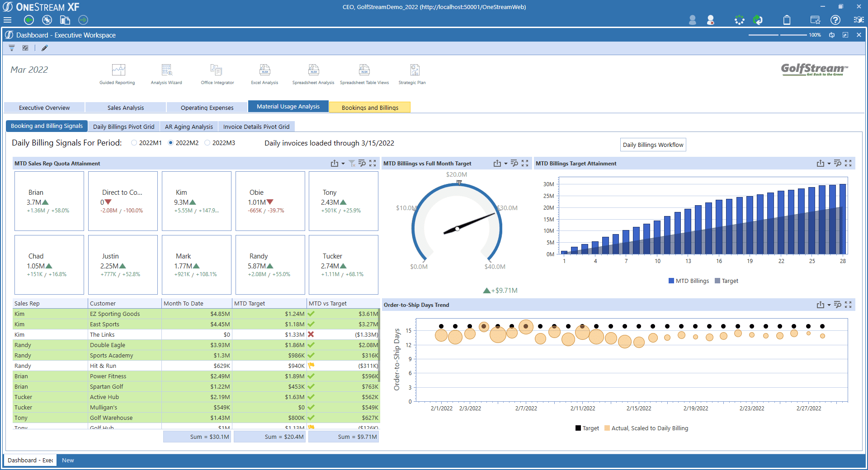Select the 2022M1 period
The width and height of the screenshot is (868, 470).
[x=134, y=143]
